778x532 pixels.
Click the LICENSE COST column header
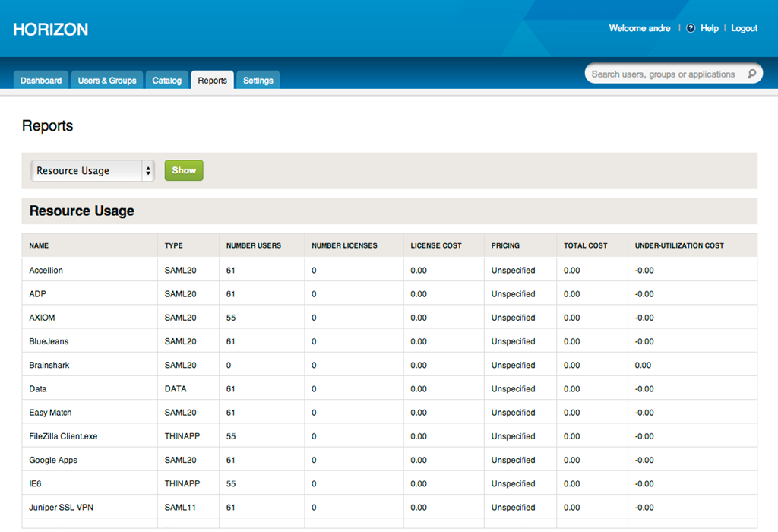435,245
